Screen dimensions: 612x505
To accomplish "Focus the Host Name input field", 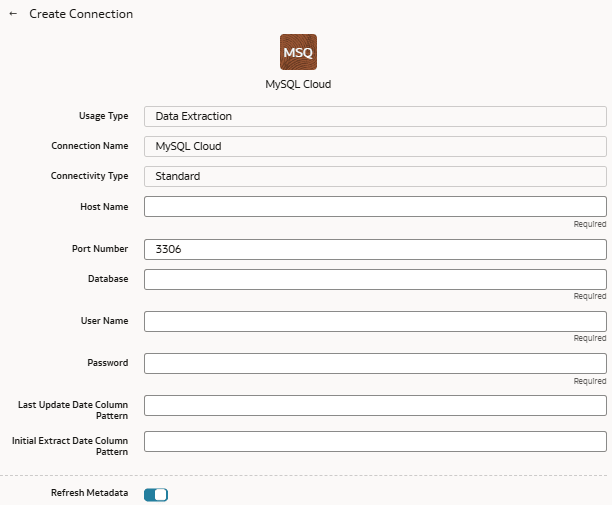I will (x=375, y=206).
